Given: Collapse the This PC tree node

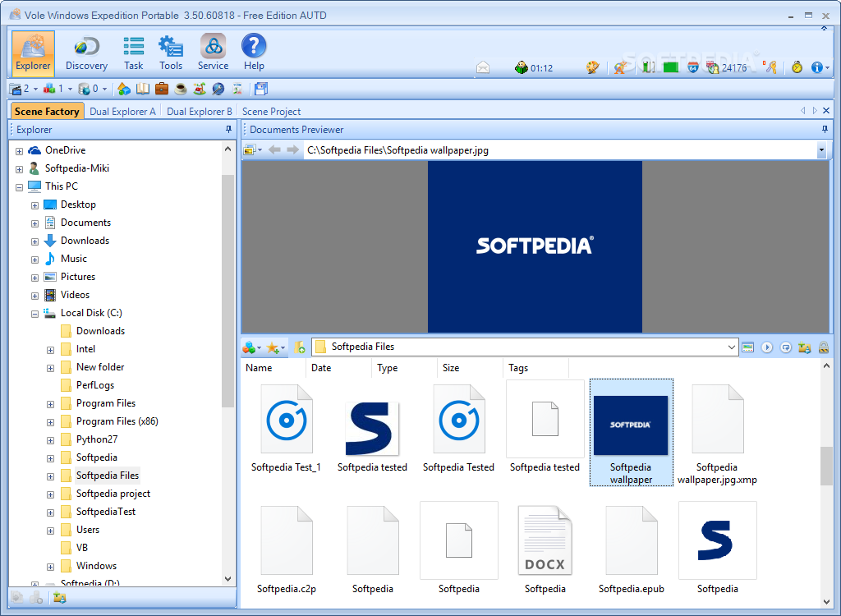Looking at the screenshot, I should 20,187.
